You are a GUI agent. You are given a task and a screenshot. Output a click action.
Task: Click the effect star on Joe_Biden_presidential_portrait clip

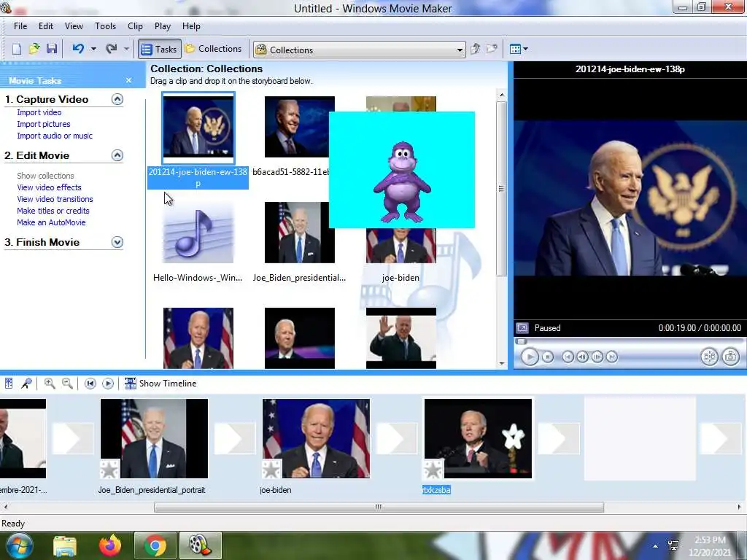point(109,470)
